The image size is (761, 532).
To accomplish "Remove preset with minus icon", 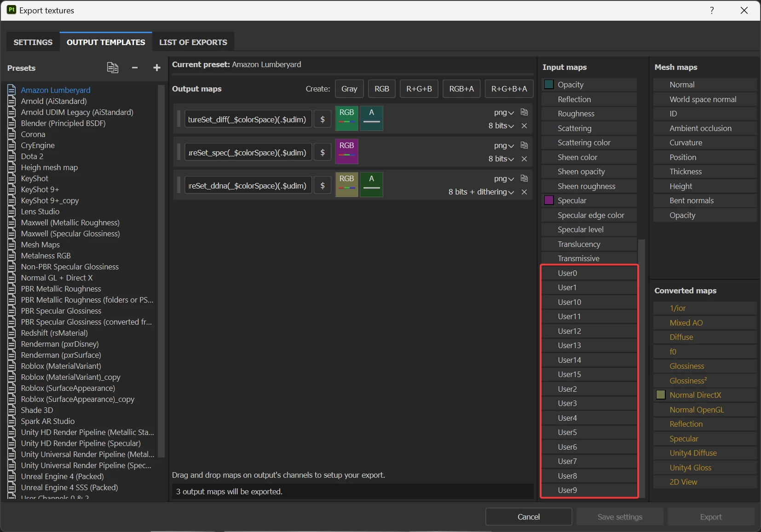I will (x=135, y=68).
